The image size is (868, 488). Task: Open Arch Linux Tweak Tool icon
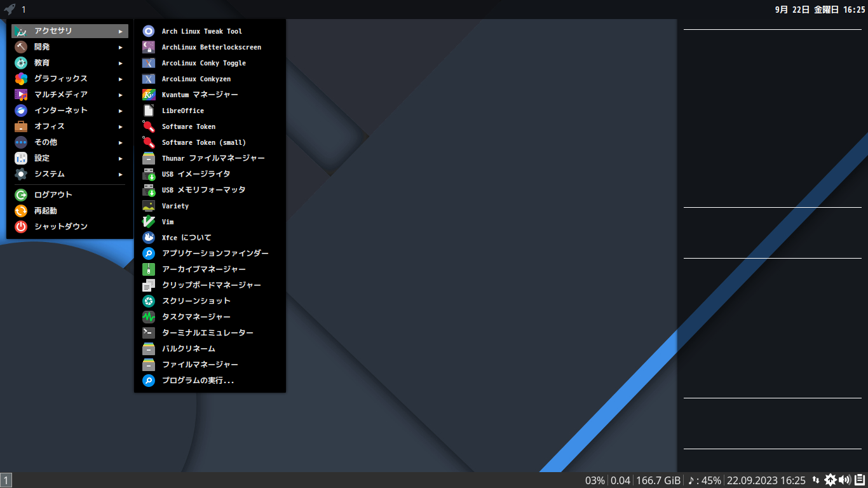coord(149,31)
